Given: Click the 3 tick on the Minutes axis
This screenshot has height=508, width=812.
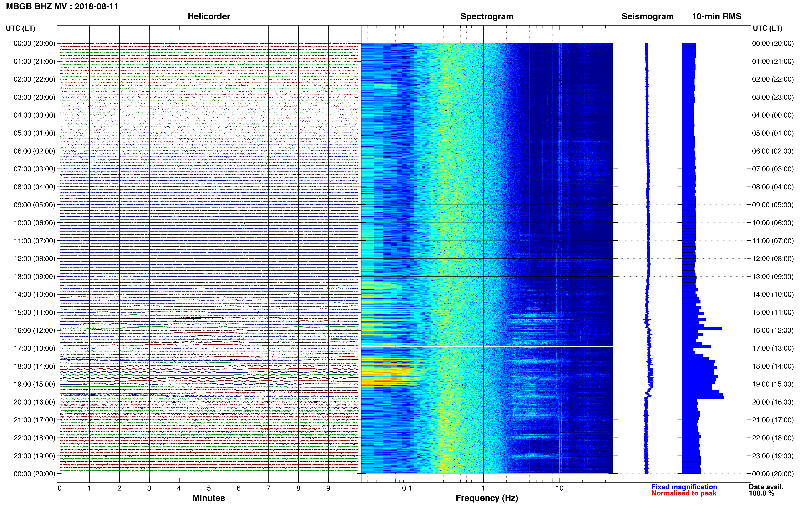Looking at the screenshot, I should 149,488.
